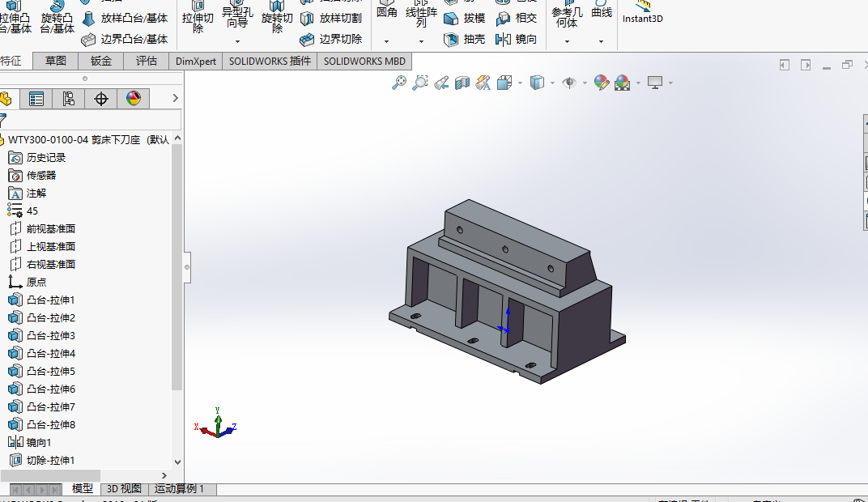Open the Edit Appearance color-ball icon
868x502 pixels.
coord(601,82)
